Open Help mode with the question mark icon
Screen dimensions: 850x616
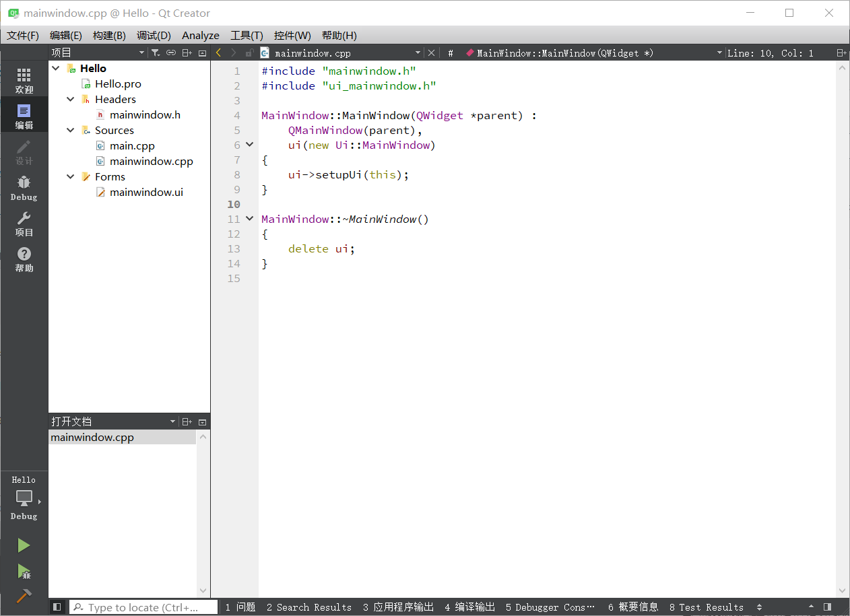tap(24, 259)
